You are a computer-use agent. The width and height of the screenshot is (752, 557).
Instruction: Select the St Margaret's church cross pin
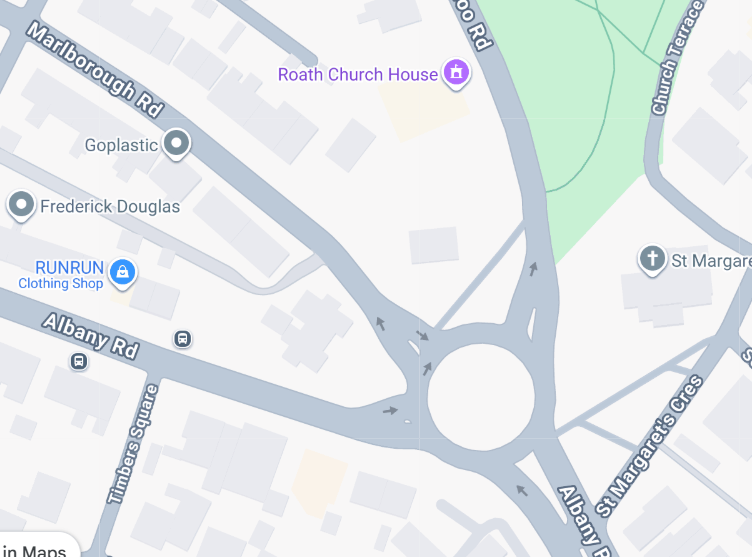[x=652, y=260]
